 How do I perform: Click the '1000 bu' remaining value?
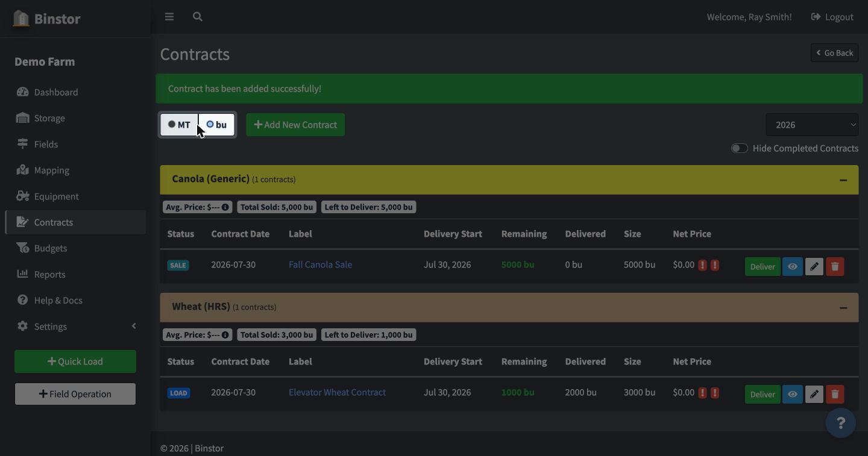pyautogui.click(x=518, y=392)
